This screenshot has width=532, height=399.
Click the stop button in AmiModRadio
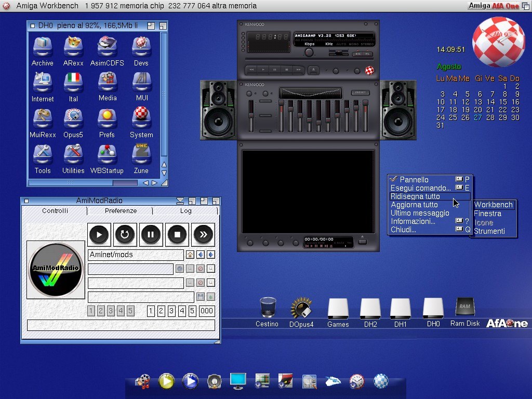click(x=177, y=235)
